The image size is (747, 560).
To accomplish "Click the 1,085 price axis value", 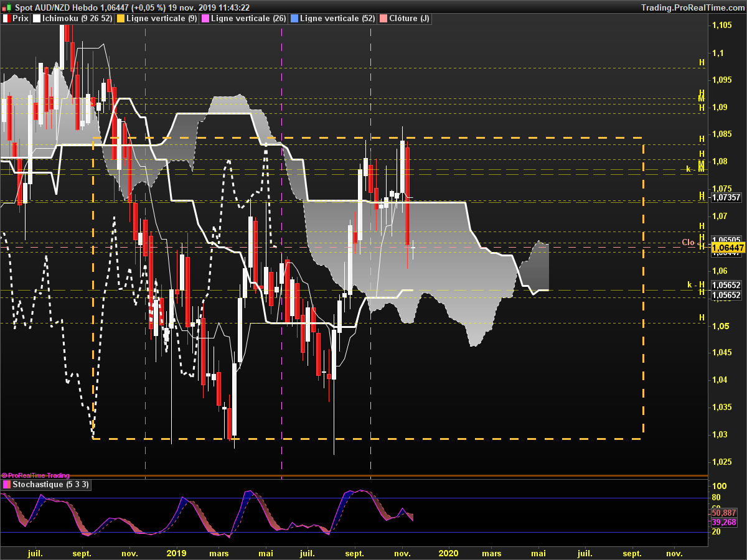I will (x=722, y=134).
